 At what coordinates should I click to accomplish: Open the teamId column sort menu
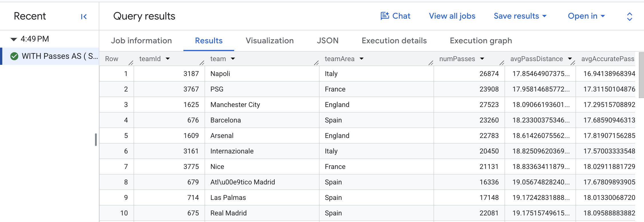(x=168, y=59)
